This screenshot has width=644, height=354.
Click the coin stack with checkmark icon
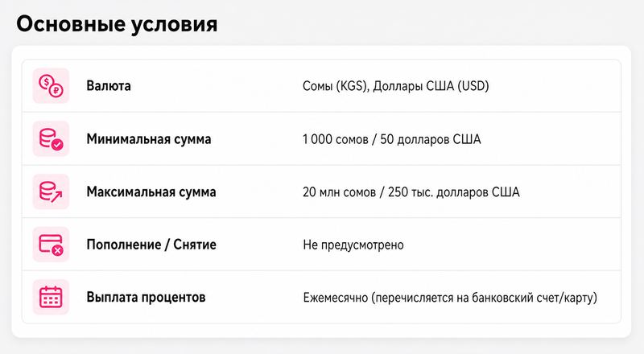(51, 139)
